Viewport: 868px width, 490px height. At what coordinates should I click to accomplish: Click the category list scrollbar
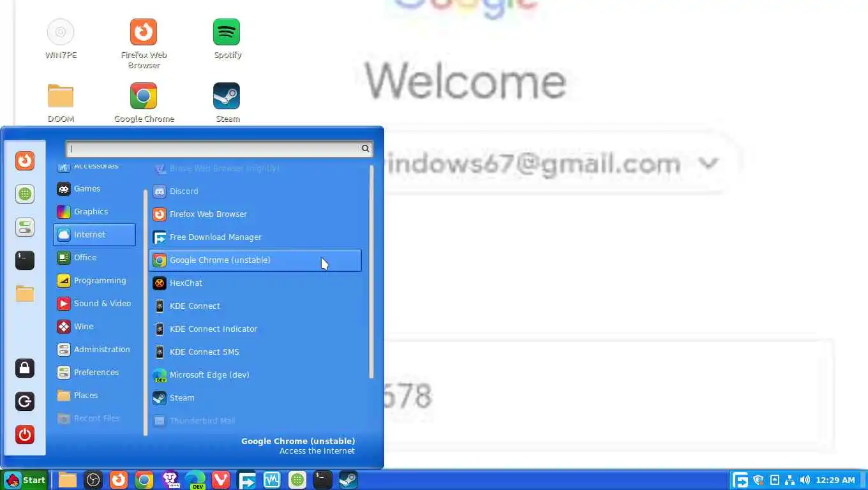[x=146, y=313]
